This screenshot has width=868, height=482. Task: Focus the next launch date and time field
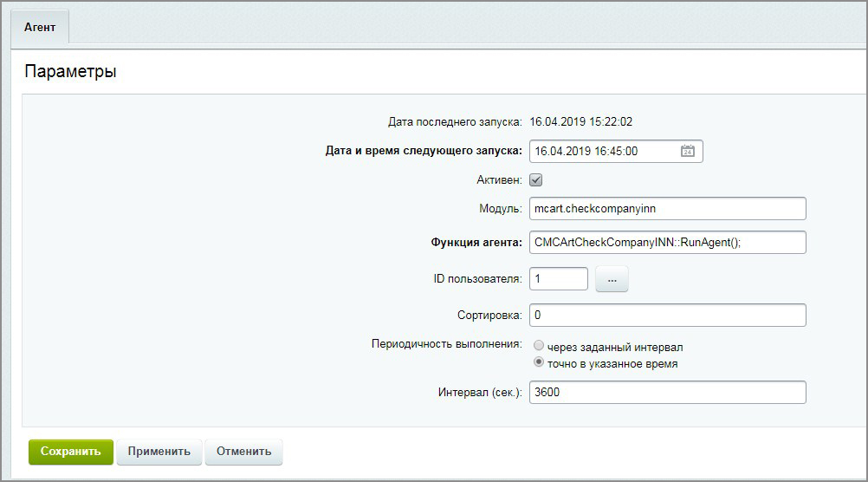602,151
